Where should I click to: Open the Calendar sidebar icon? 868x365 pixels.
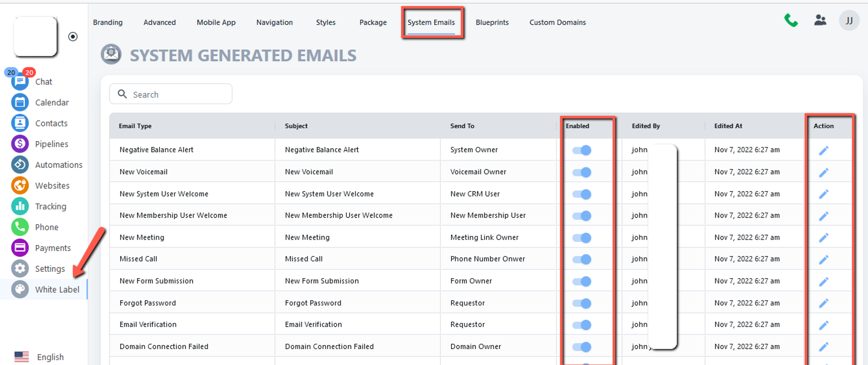(x=20, y=103)
